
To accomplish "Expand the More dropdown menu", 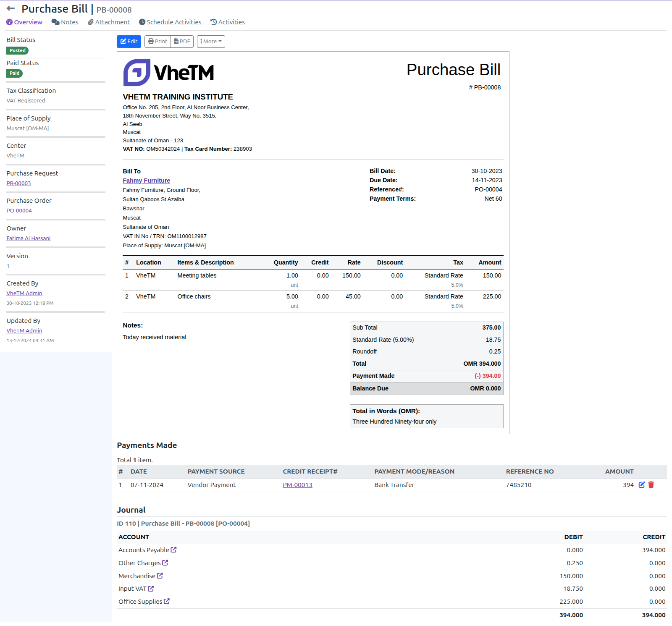I will pyautogui.click(x=211, y=42).
